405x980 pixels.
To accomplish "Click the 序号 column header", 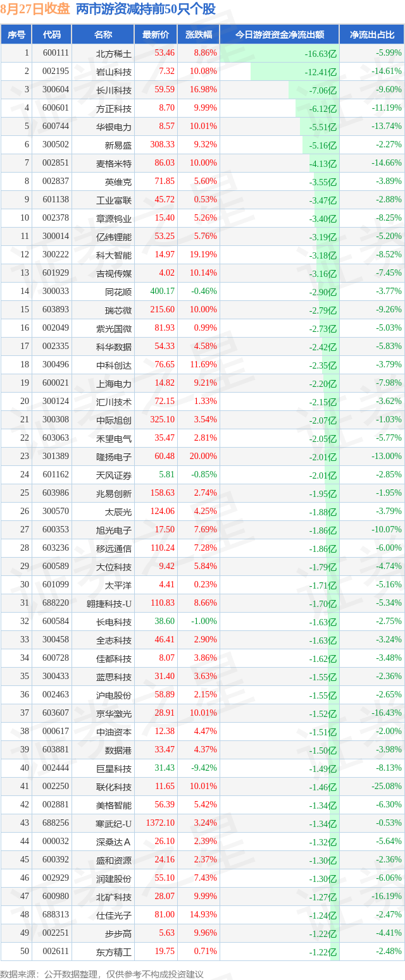I will 17,35.
